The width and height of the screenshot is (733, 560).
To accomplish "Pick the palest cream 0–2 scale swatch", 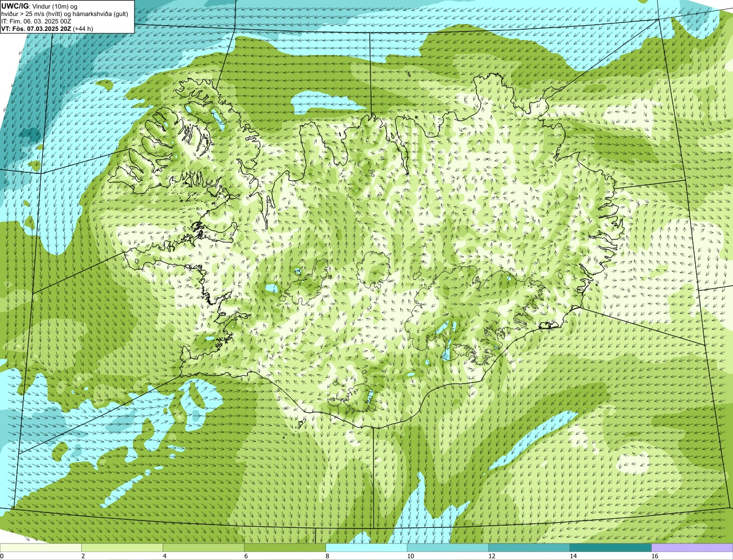I will [x=41, y=547].
